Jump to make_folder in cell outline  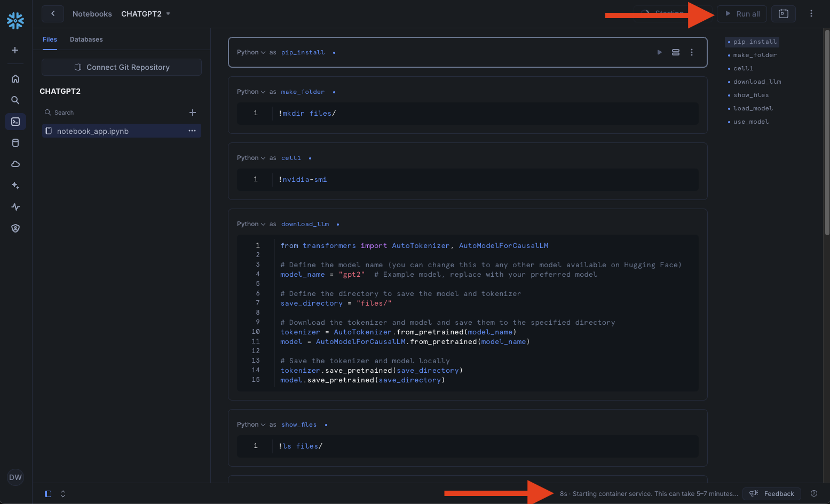[x=755, y=55]
